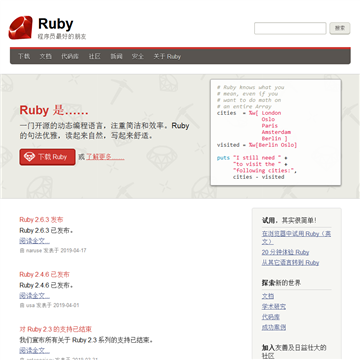Image resolution: width=360 pixels, height=360 pixels.
Task: Open the 安全 navigation menu item
Action: [138, 56]
